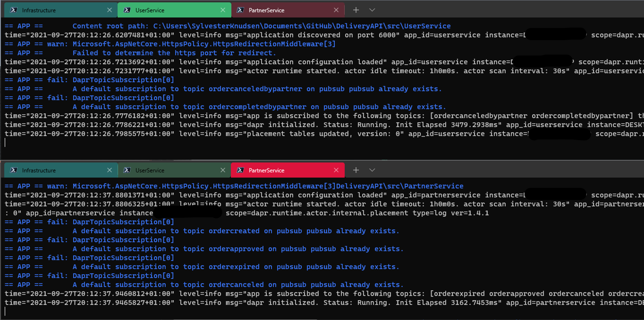
Task: Click PowerShell icon on top Infrastructure tab
Action: coord(14,10)
